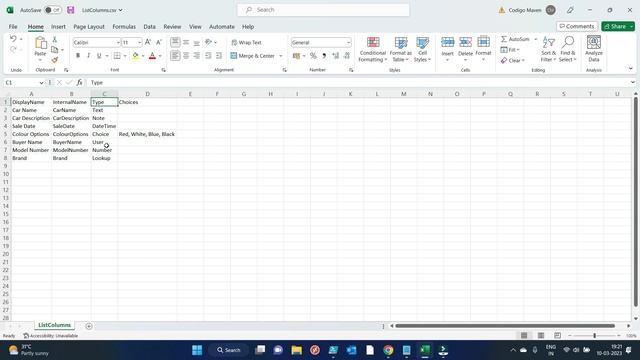Select Normal view in status bar
This screenshot has height=360, width=640.
(x=524, y=336)
